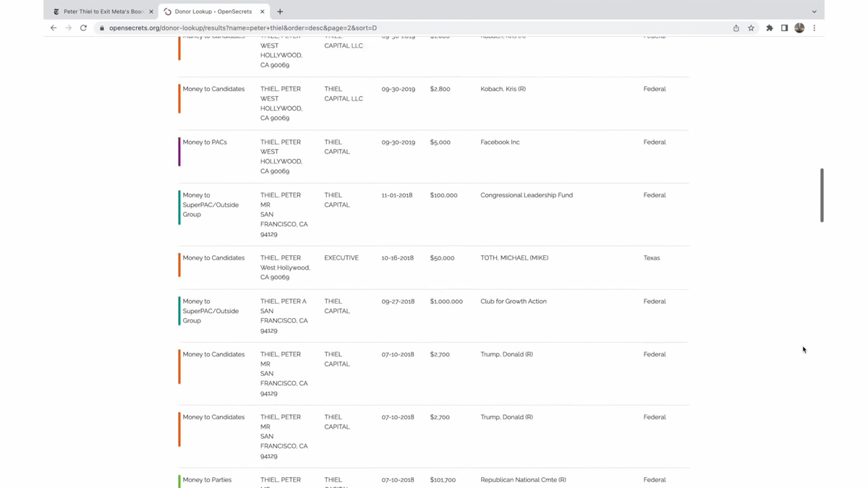This screenshot has height=488, width=868.
Task: Open the profile avatar menu
Action: pos(799,28)
